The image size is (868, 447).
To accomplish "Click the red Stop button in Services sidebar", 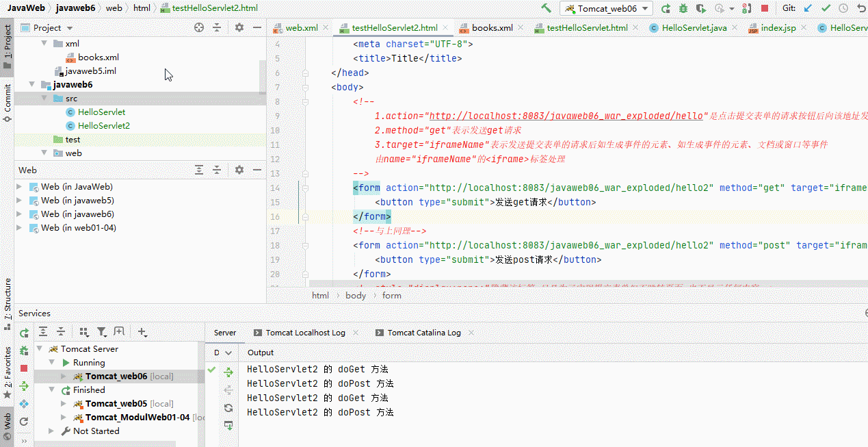I will (x=24, y=368).
